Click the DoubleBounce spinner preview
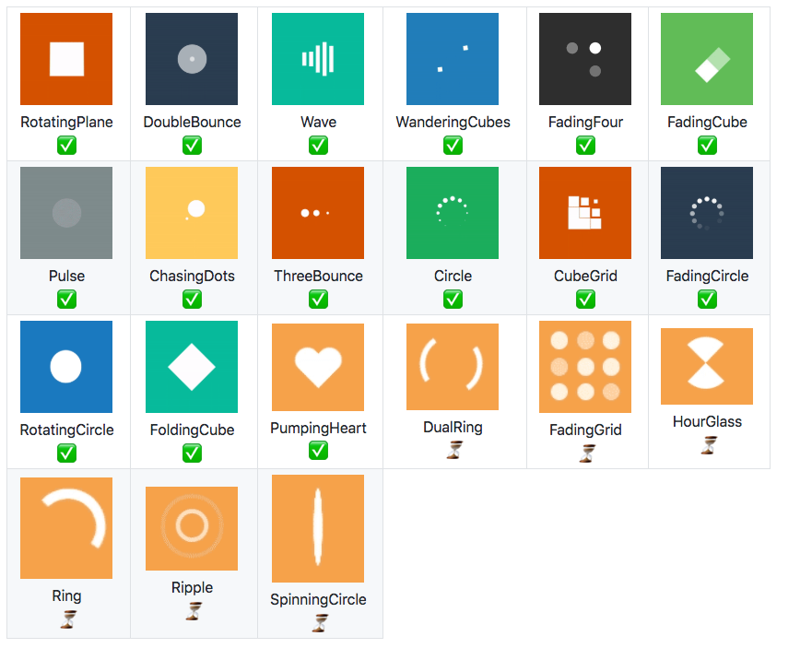 coord(192,59)
